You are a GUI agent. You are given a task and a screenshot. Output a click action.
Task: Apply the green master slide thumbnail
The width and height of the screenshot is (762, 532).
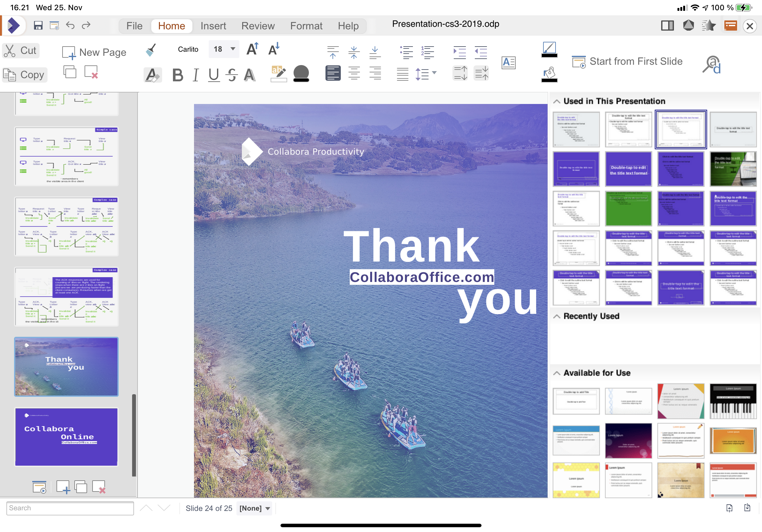(629, 208)
